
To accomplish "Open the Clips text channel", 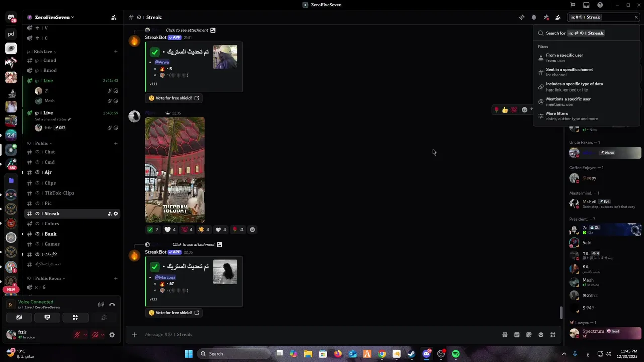I will (72, 183).
